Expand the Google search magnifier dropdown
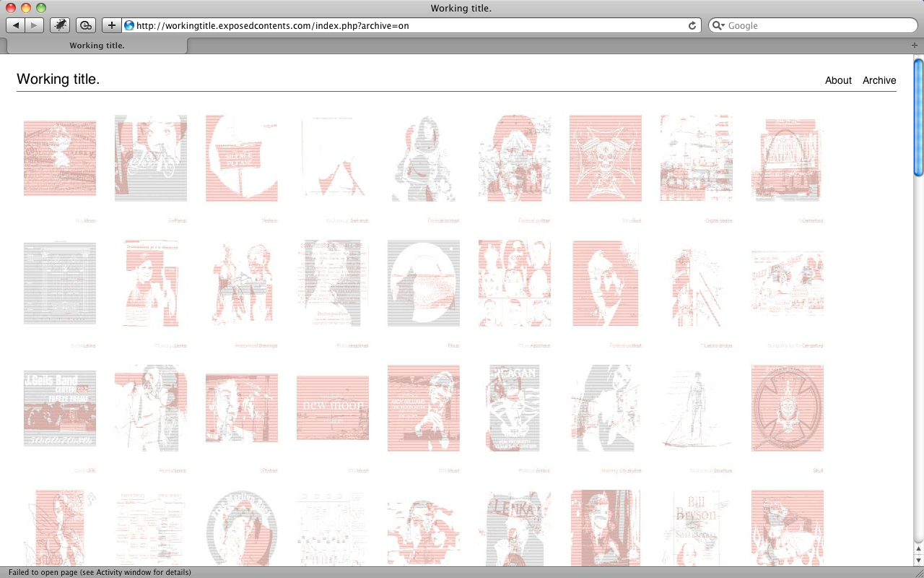The image size is (924, 578). click(x=718, y=25)
